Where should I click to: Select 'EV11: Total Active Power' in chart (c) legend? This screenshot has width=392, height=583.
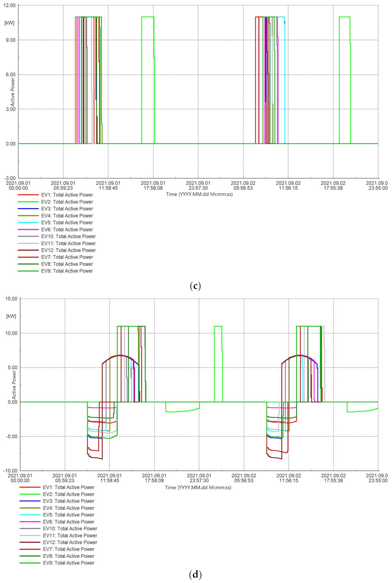[x=69, y=243]
